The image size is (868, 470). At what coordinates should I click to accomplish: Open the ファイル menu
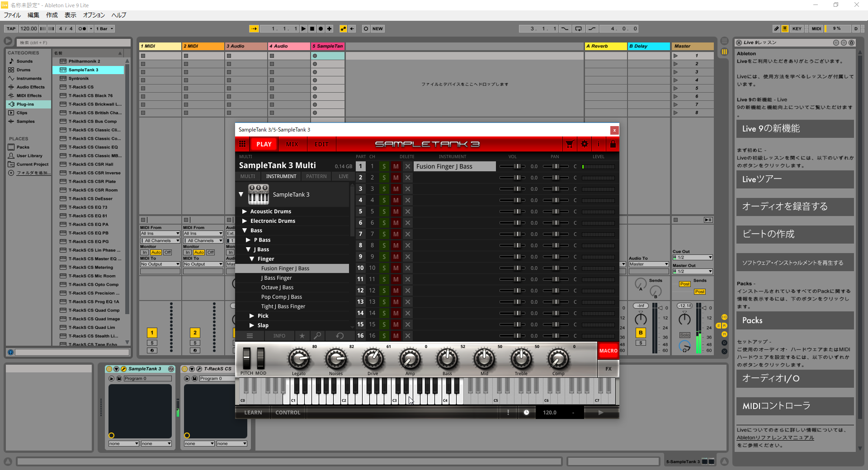coord(12,15)
